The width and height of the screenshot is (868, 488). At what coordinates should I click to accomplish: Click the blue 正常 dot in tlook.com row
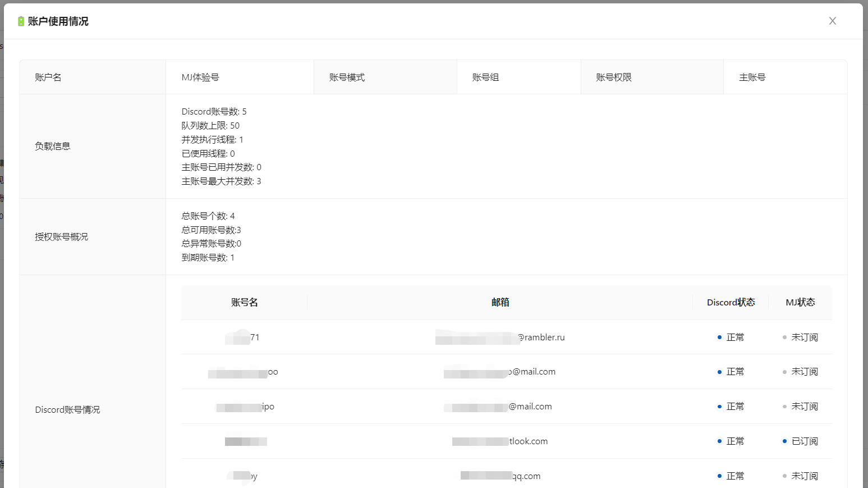719,441
